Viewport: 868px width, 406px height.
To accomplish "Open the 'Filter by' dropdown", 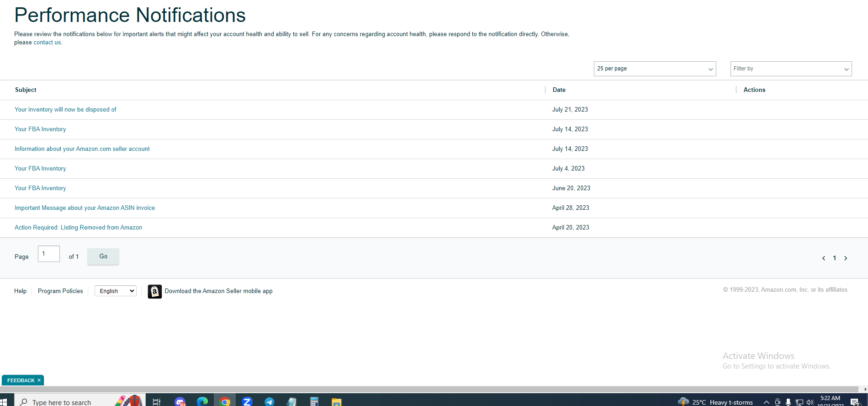I will (791, 69).
